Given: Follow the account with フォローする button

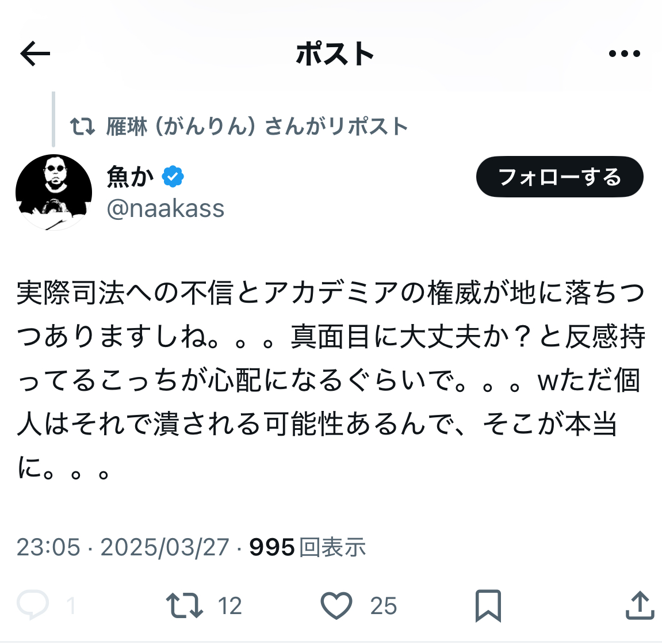Looking at the screenshot, I should coord(560,177).
